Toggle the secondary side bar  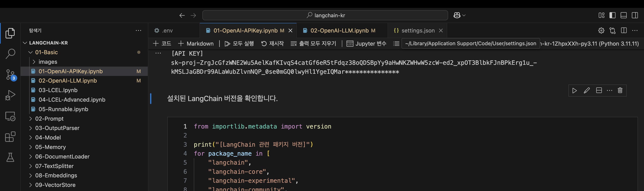pyautogui.click(x=635, y=16)
